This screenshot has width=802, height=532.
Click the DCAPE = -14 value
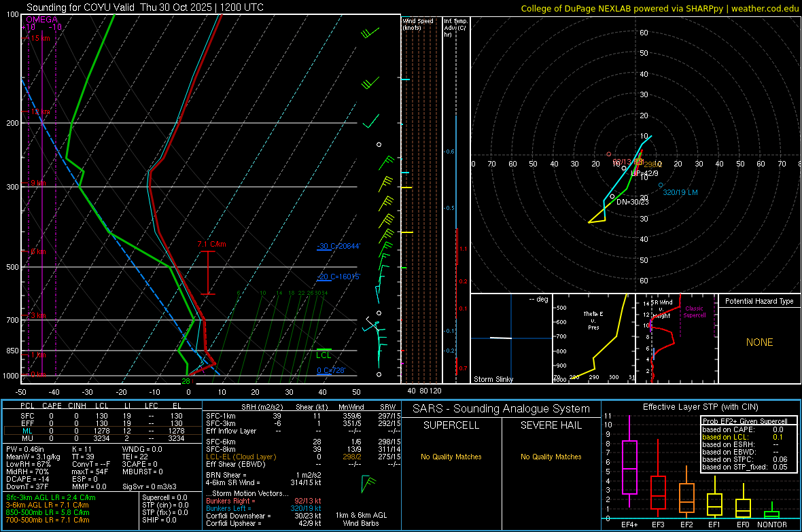point(27,479)
